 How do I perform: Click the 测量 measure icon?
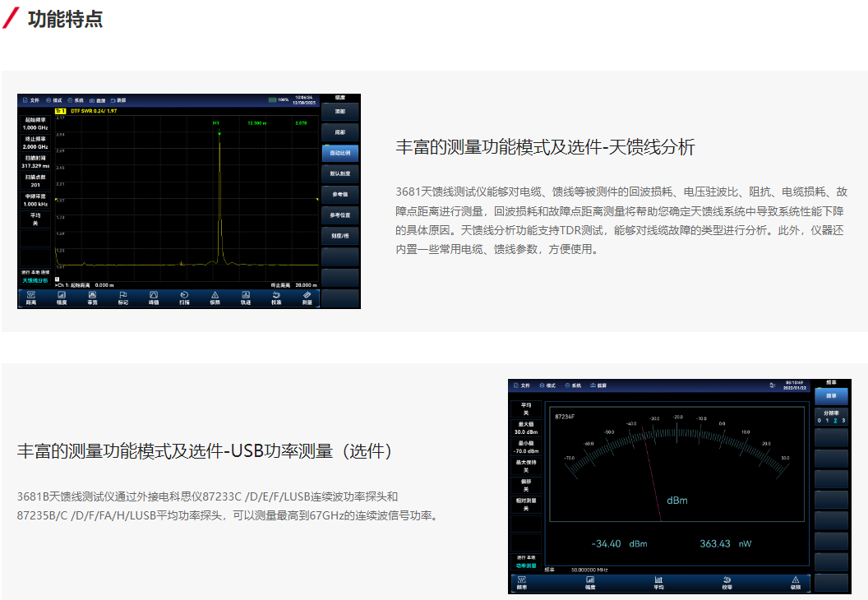[x=307, y=298]
